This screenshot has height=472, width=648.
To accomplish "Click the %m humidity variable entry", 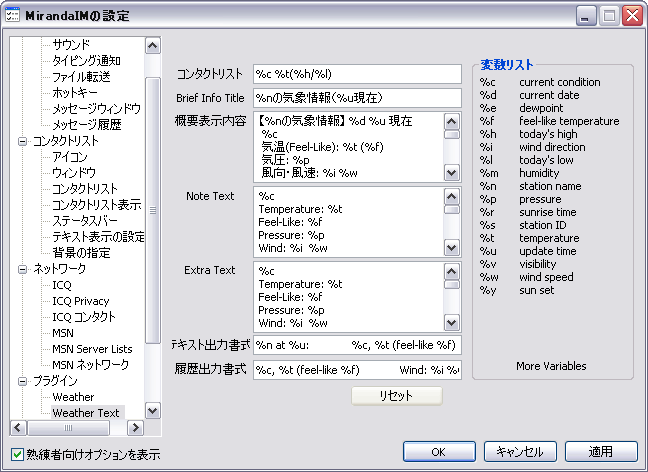I will tap(519, 173).
